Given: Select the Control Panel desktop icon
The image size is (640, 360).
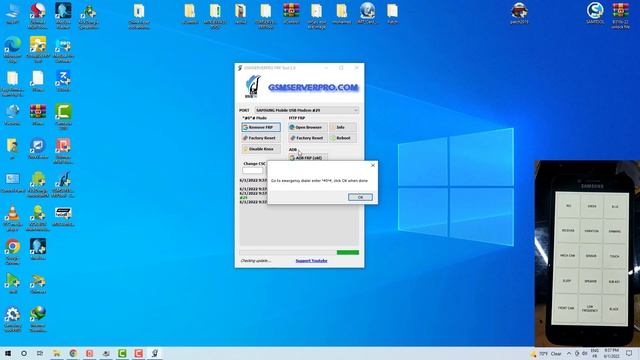Looking at the screenshot, I should tap(13, 182).
